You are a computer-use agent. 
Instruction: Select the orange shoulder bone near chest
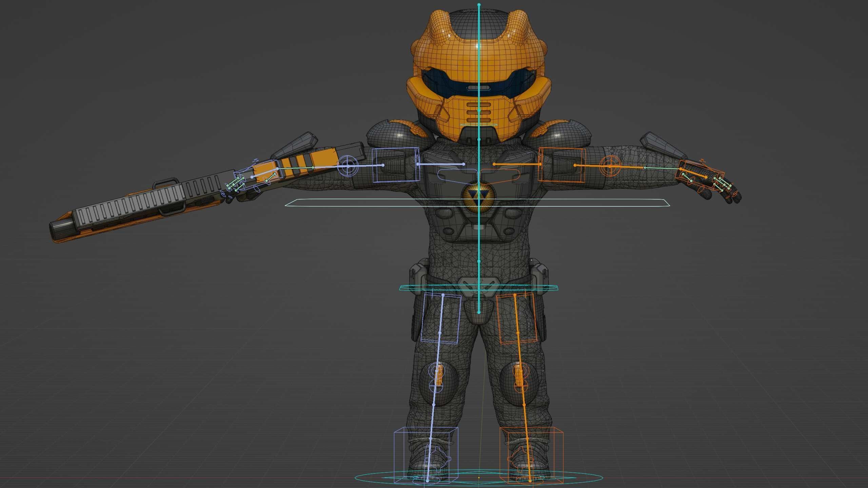tap(518, 164)
